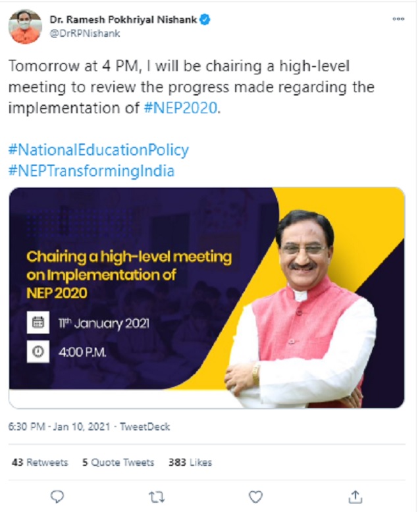
Task: Open the #NationalEducationPolicy hashtag link
Action: (x=98, y=150)
